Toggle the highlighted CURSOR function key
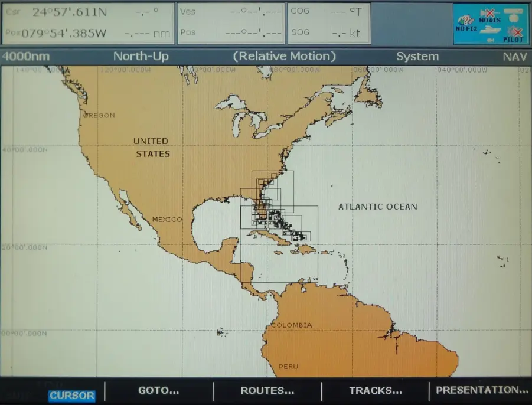Viewport: 532px width, 405px height. coord(71,396)
